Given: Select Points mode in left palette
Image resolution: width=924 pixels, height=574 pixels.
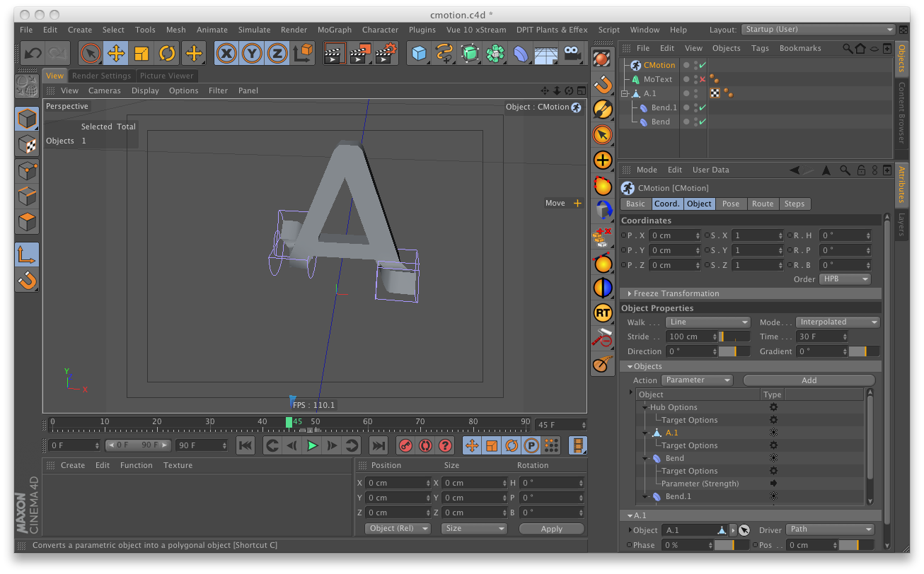Looking at the screenshot, I should (27, 171).
